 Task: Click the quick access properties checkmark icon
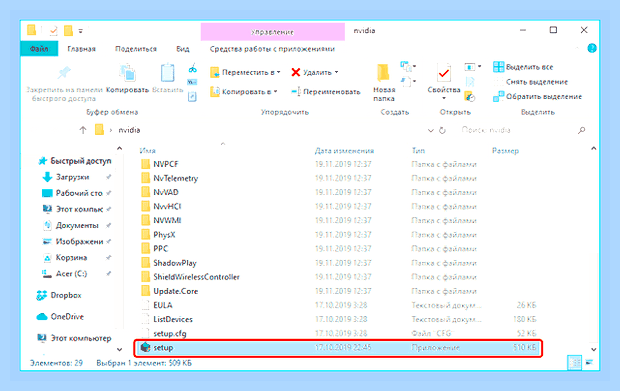(x=53, y=31)
